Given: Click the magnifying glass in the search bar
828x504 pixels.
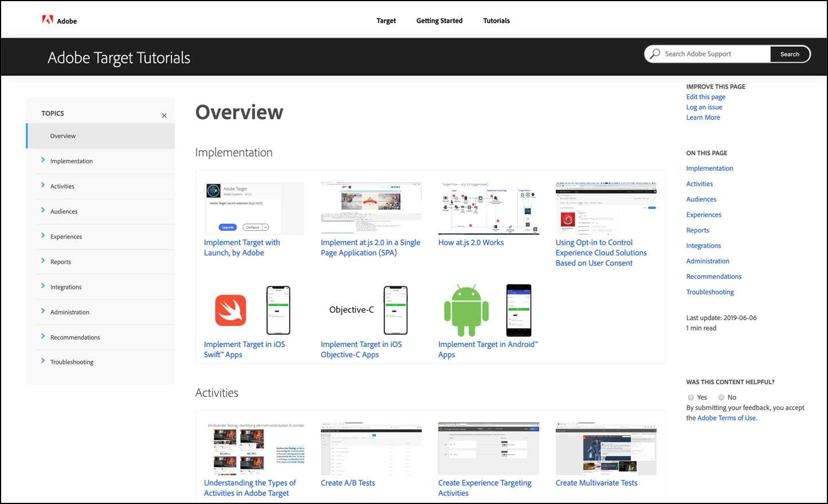Looking at the screenshot, I should [x=654, y=53].
